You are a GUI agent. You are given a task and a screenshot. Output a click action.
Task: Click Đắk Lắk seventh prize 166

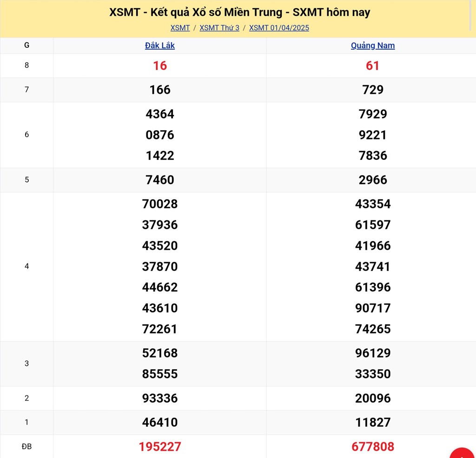(160, 90)
